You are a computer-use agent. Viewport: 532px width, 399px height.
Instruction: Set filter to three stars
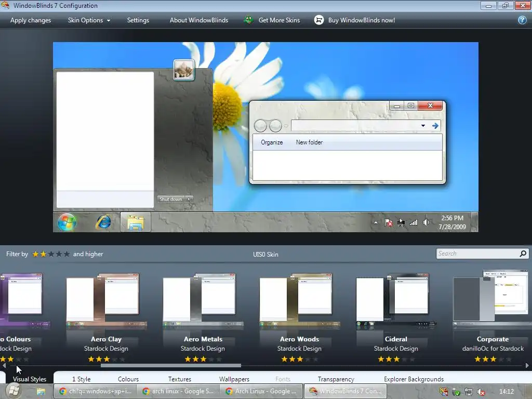[51, 254]
